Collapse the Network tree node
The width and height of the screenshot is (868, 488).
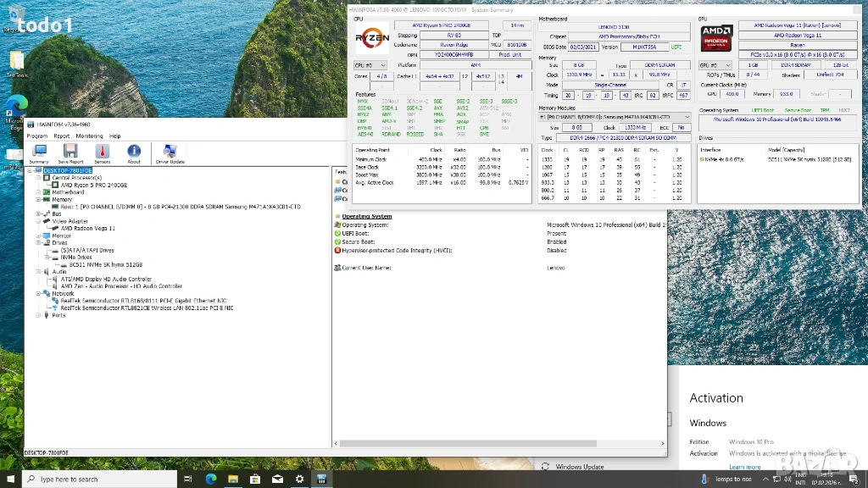(x=38, y=294)
